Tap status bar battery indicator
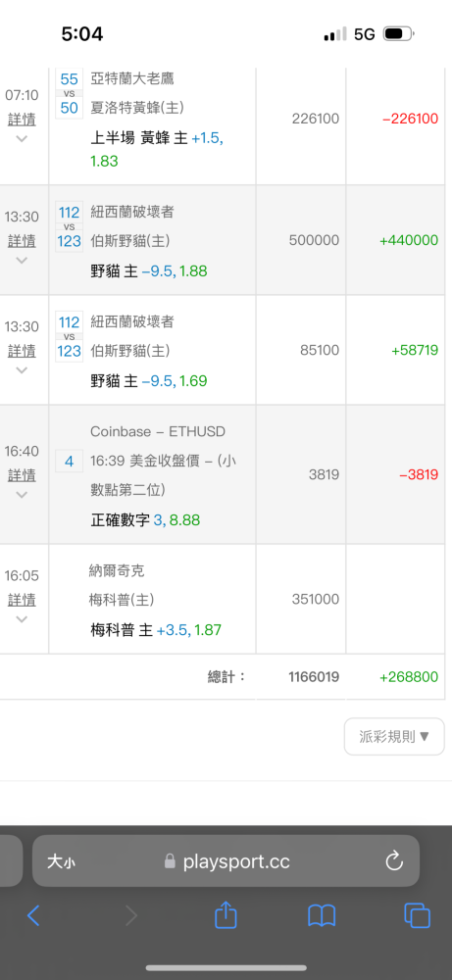The image size is (452, 980). [x=399, y=33]
